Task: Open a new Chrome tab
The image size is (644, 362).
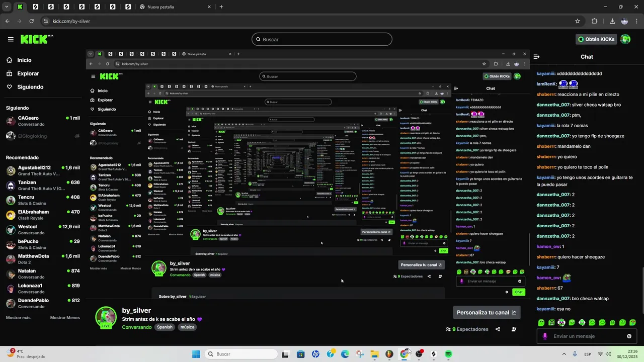Action: (x=221, y=7)
